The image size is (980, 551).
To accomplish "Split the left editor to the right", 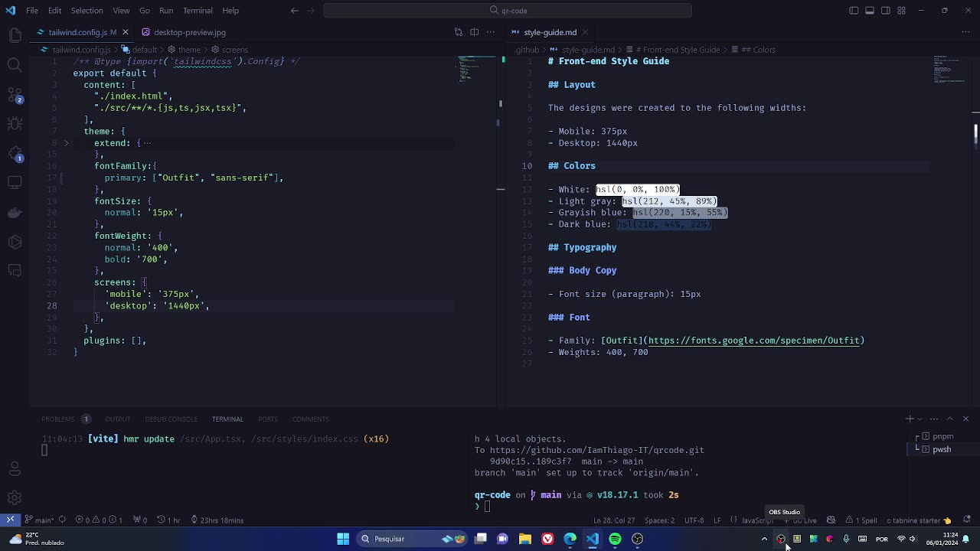I will (x=475, y=32).
